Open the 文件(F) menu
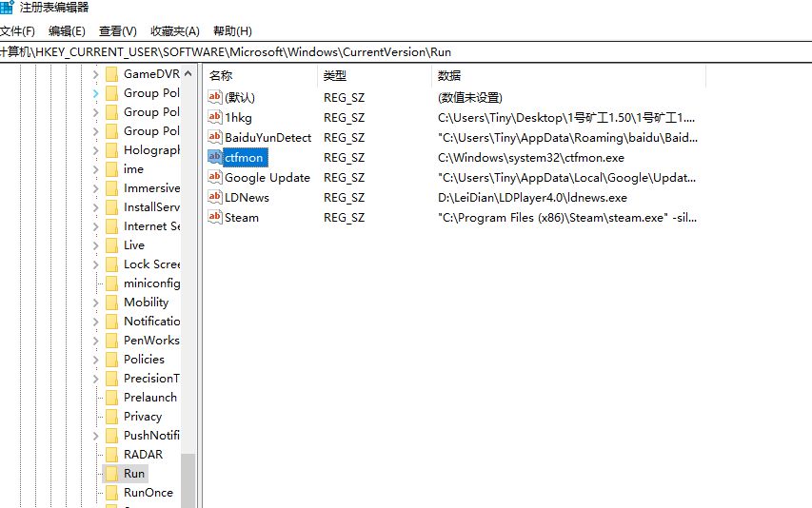This screenshot has height=508, width=812. [17, 31]
